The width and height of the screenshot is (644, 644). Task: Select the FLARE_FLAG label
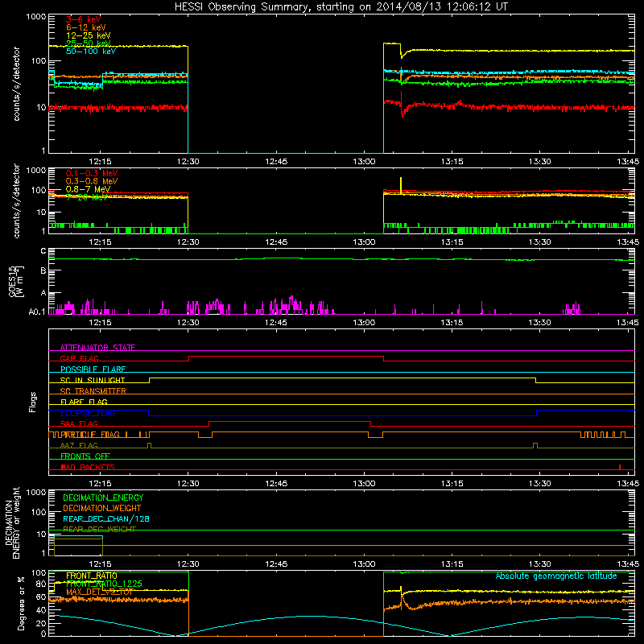(84, 402)
